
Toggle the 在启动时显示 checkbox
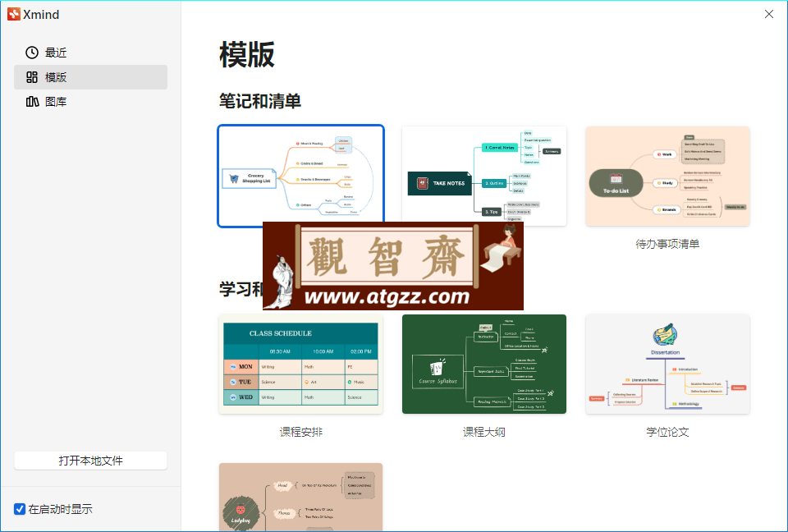20,509
